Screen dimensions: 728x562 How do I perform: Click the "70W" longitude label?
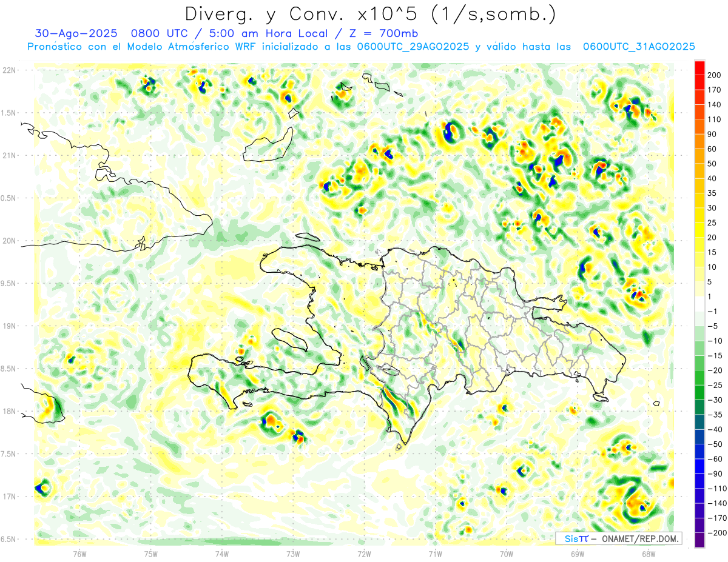coord(507,554)
